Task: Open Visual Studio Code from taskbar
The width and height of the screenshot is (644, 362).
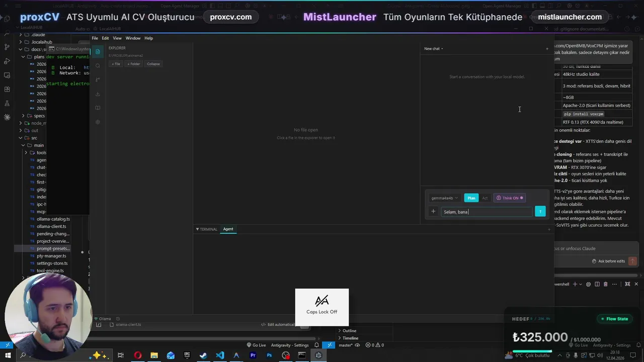Action: [x=220, y=355]
